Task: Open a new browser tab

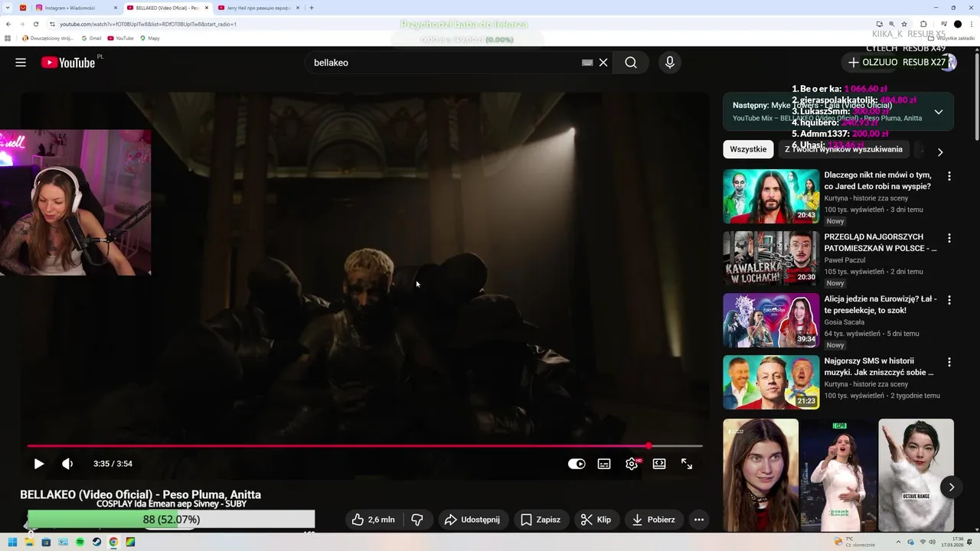Action: coord(311,8)
